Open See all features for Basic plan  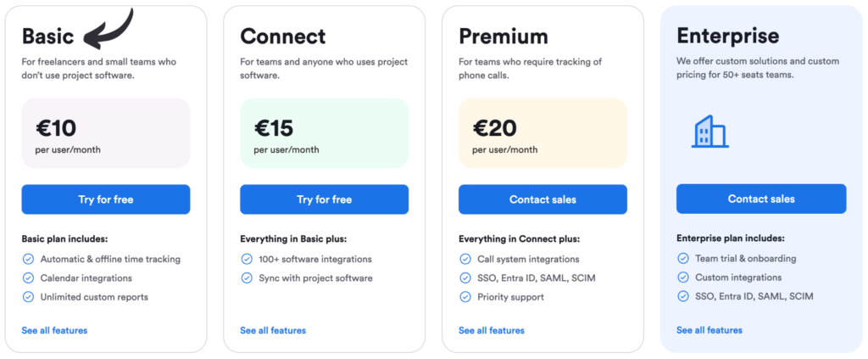pos(54,330)
